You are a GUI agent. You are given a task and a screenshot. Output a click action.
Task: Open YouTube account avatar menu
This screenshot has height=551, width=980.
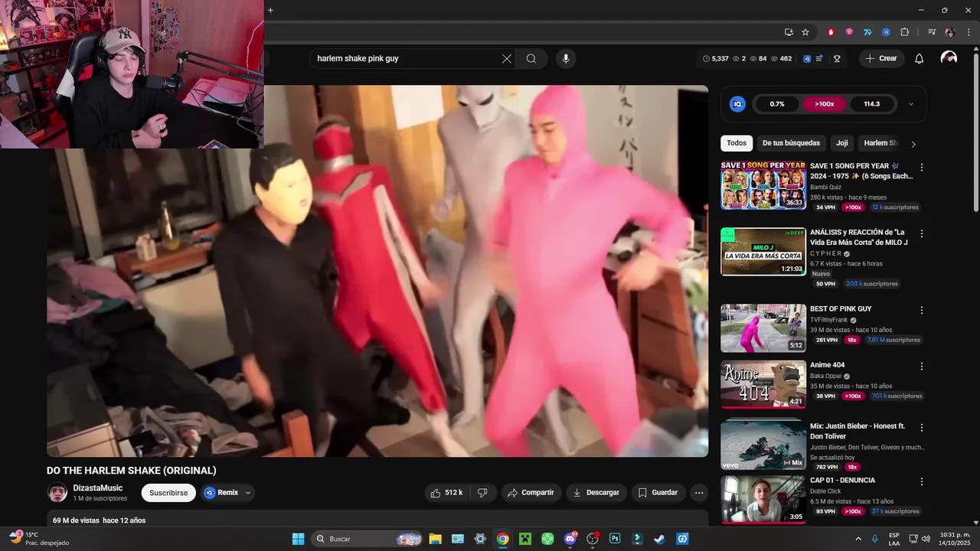pyautogui.click(x=949, y=59)
